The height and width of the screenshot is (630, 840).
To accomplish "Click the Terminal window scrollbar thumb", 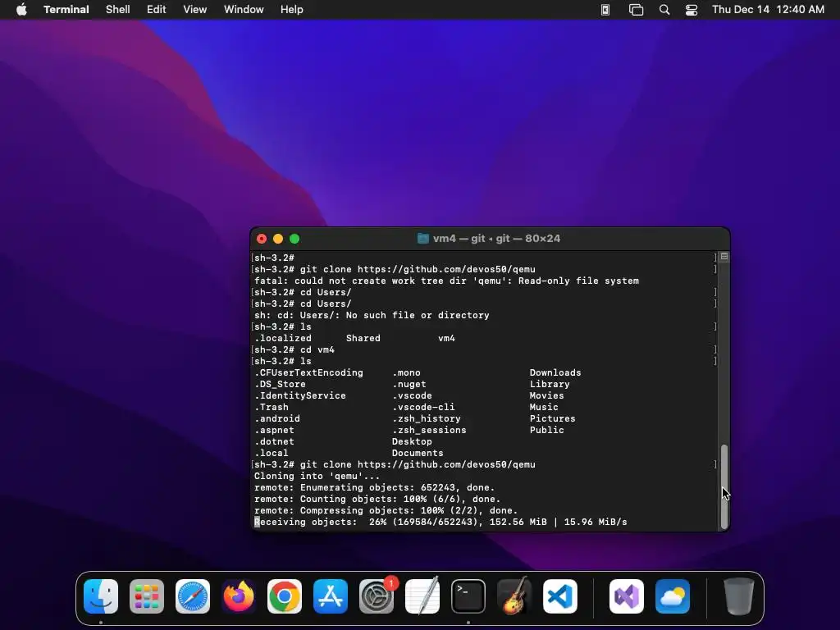I will [x=724, y=486].
